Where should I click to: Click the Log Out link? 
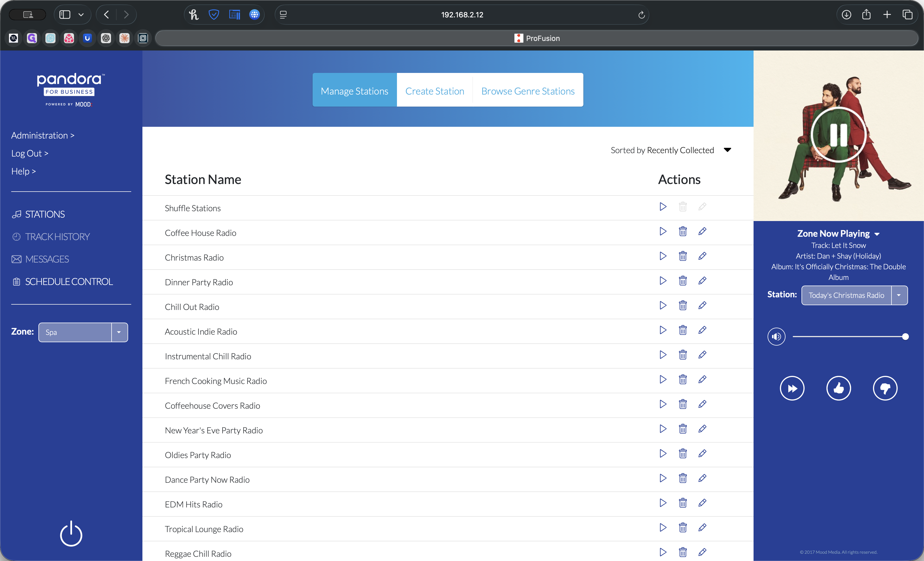click(x=30, y=153)
